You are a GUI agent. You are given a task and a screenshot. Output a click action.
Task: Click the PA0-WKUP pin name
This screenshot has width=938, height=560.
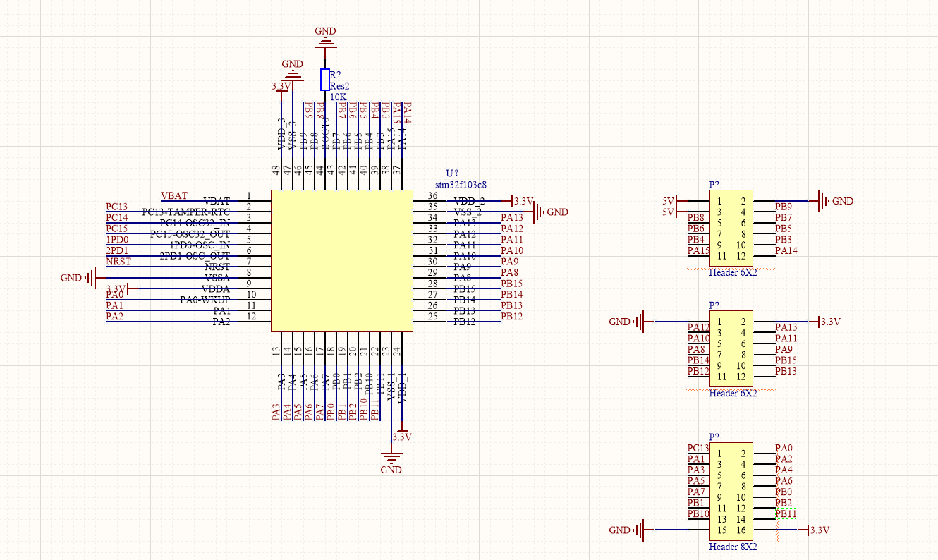pyautogui.click(x=205, y=300)
